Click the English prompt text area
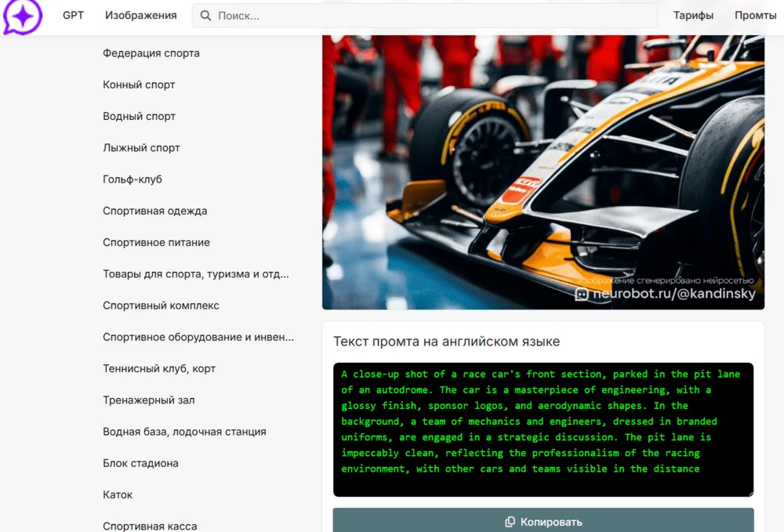 [543, 429]
